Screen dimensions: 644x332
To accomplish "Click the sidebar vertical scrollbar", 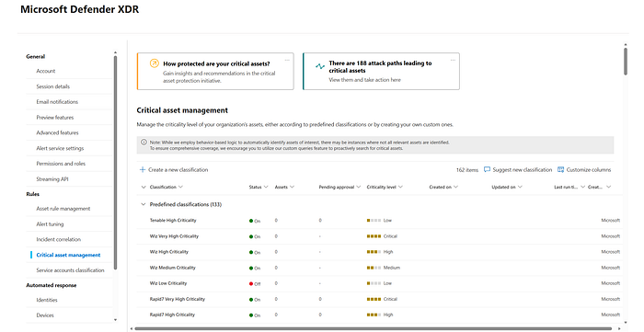I will click(x=115, y=163).
